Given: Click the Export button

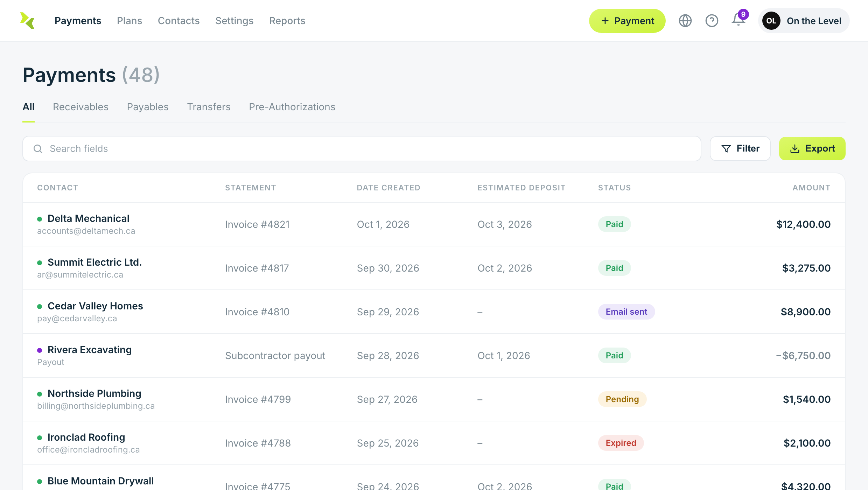Looking at the screenshot, I should (812, 148).
